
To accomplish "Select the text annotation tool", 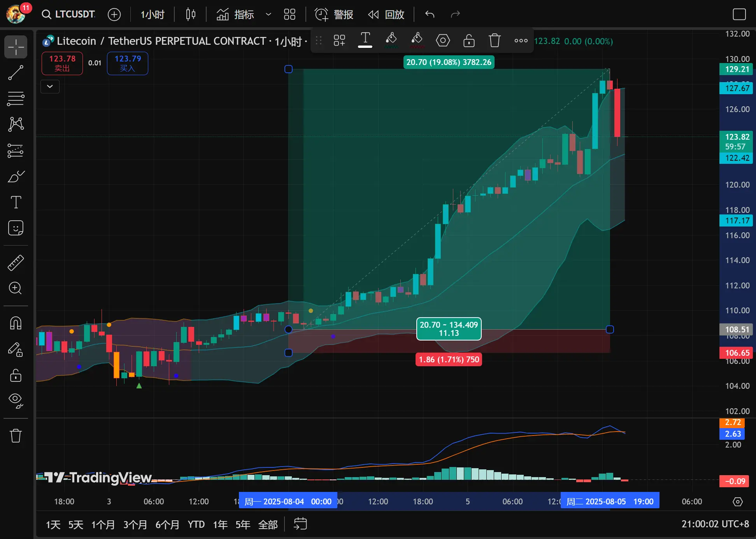I will 16,202.
